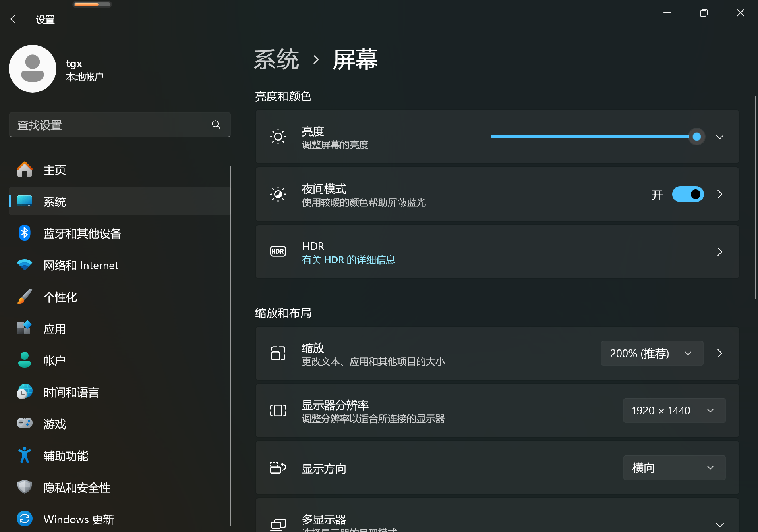Click the Accounts (帐户) person icon
This screenshot has height=532, width=758.
click(x=25, y=360)
